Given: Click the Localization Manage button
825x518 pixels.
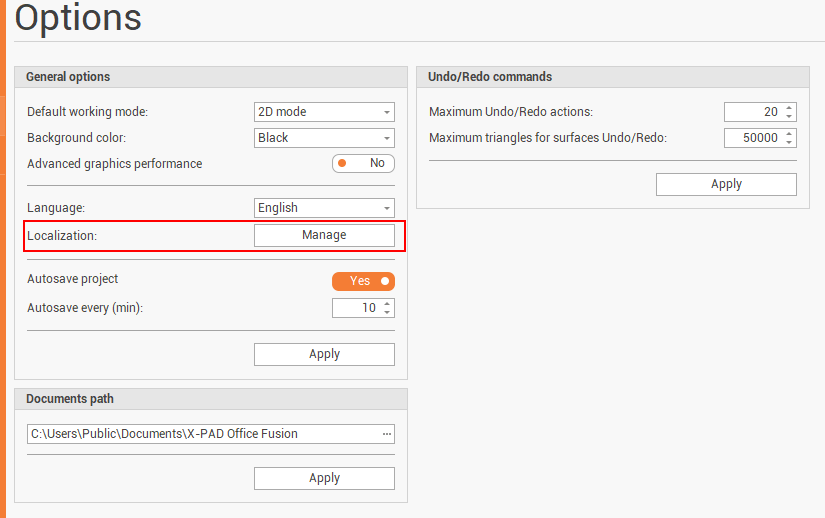Looking at the screenshot, I should pos(324,235).
